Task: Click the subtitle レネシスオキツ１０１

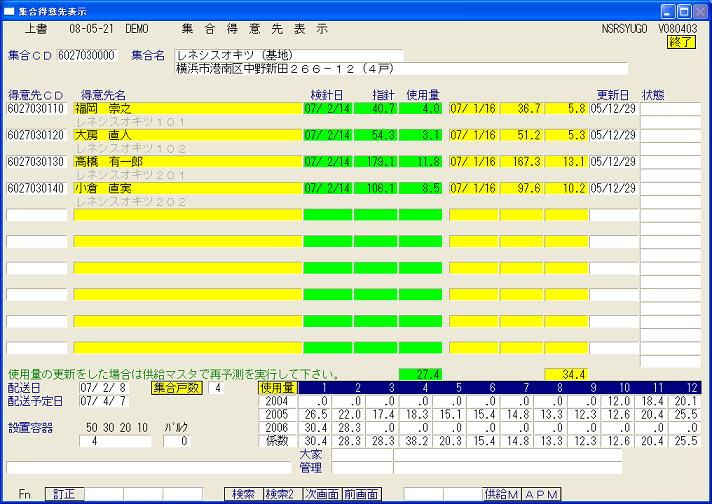Action: [x=131, y=122]
